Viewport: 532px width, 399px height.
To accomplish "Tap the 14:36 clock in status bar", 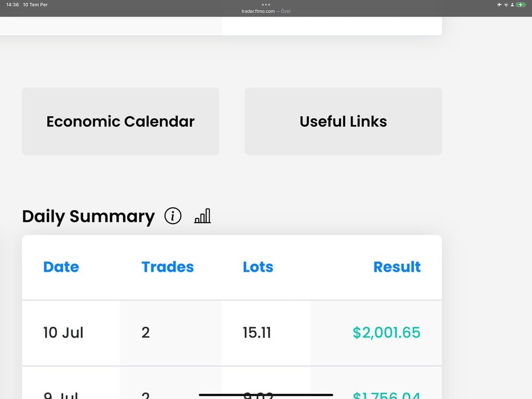I will 13,5.
